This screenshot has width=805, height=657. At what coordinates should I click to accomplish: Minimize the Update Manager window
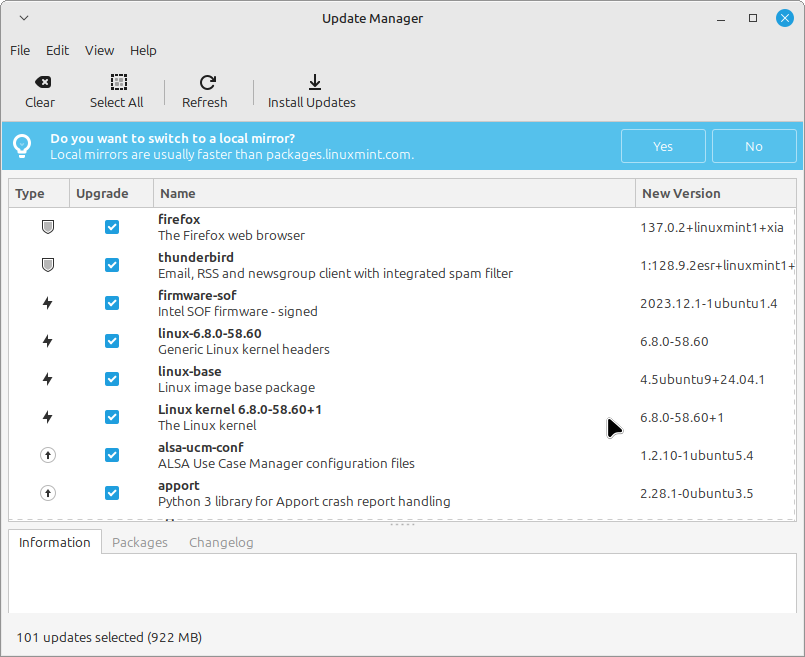721,19
